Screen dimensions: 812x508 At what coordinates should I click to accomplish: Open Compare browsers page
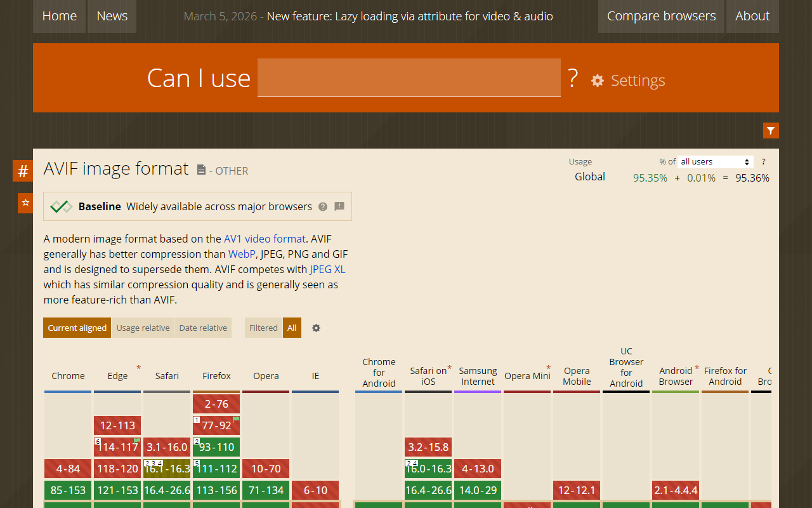coord(661,16)
